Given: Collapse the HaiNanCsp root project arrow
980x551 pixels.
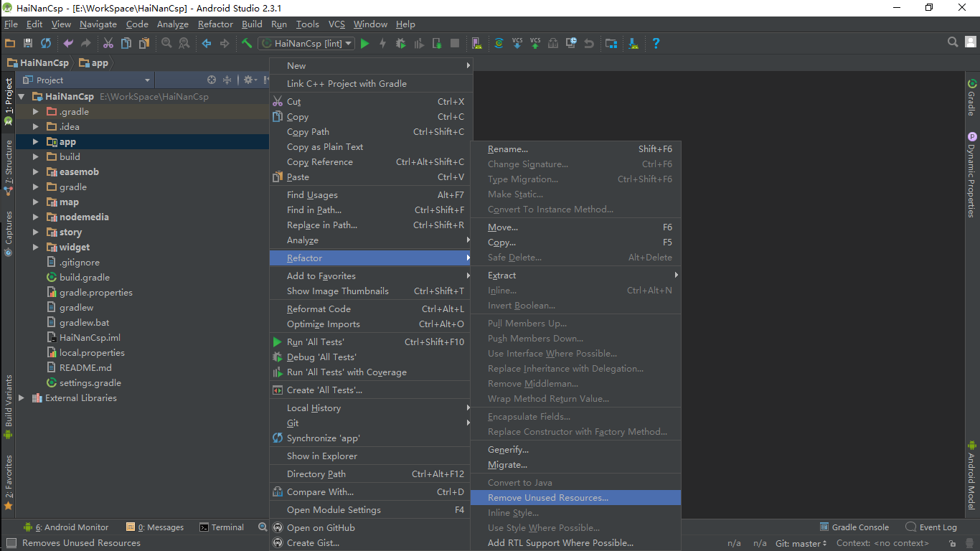Looking at the screenshot, I should (x=22, y=97).
